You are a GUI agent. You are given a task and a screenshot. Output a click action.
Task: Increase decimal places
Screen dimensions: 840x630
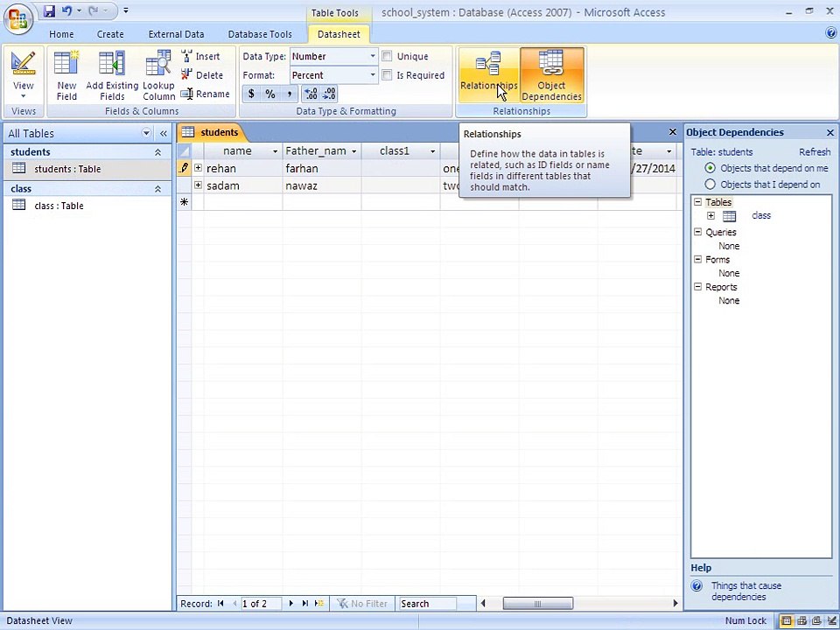click(x=311, y=94)
